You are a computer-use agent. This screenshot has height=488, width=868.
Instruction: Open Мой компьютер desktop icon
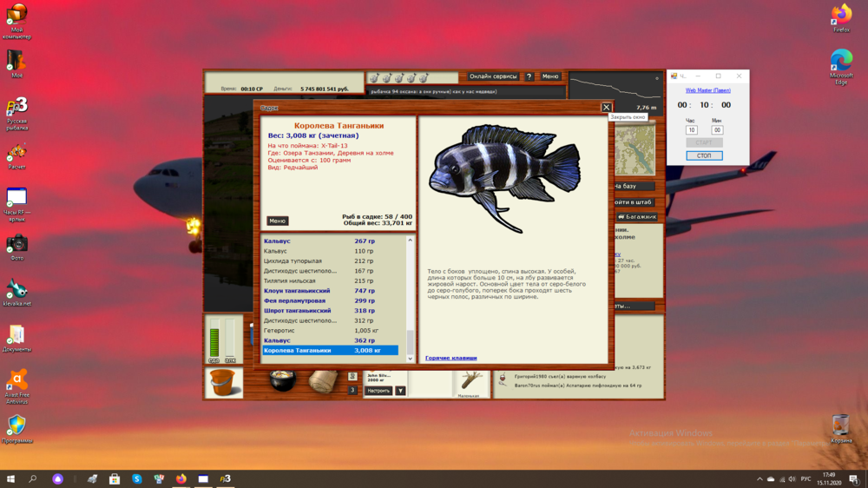point(16,21)
